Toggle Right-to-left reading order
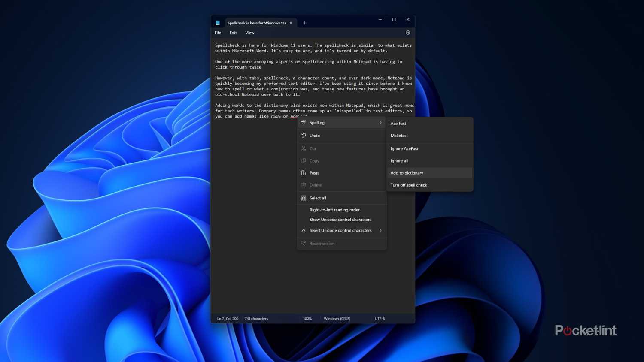This screenshot has height=362, width=644. [x=334, y=210]
